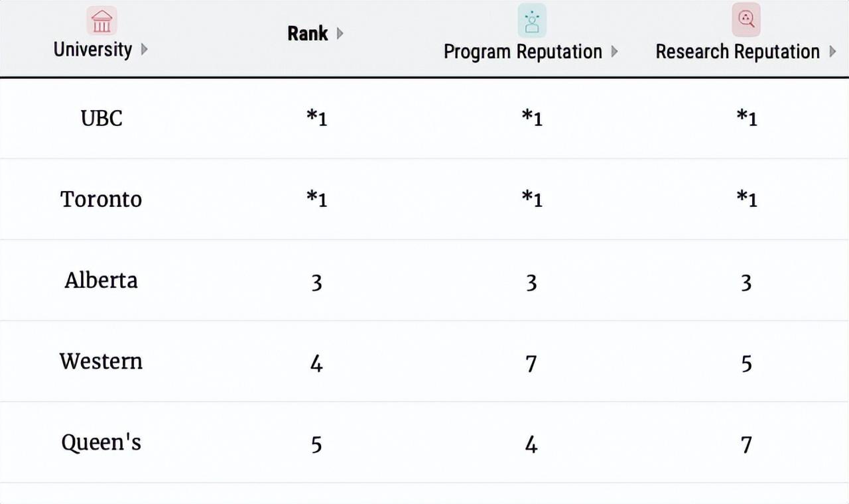This screenshot has height=504, width=849.
Task: Expand the University column sort arrow
Action: pyautogui.click(x=145, y=50)
